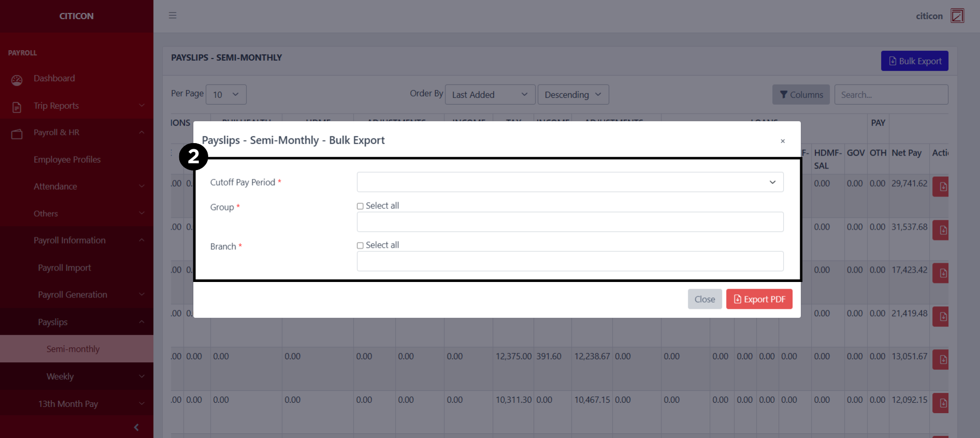
Task: Click the Payroll & HR folder icon
Action: point(17,134)
